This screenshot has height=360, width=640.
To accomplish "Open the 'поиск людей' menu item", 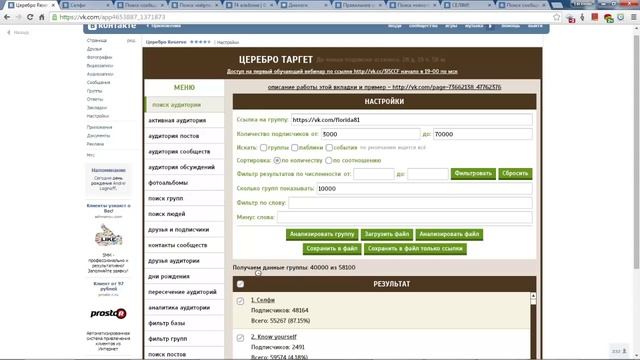I will (184, 214).
